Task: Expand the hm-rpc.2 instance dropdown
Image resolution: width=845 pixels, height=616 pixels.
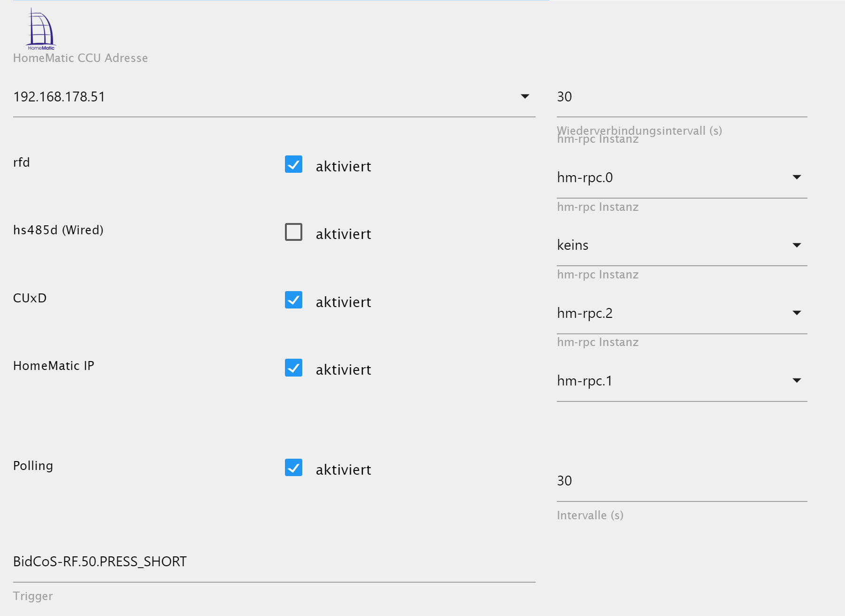Action: click(x=796, y=313)
